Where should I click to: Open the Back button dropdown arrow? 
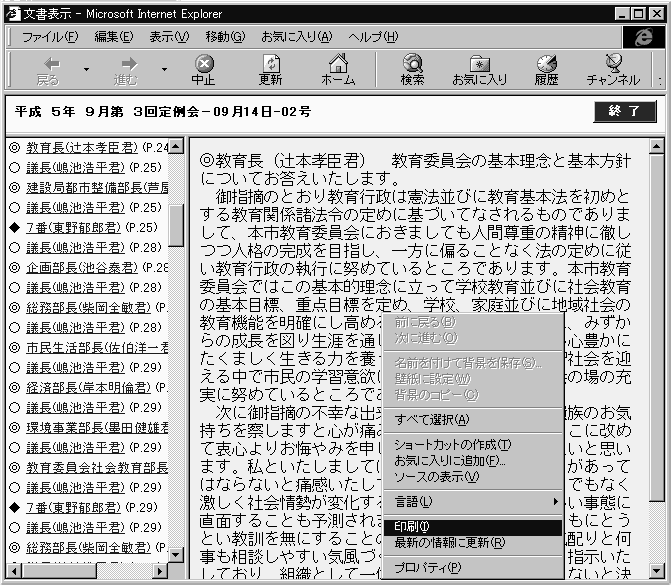tap(85, 70)
